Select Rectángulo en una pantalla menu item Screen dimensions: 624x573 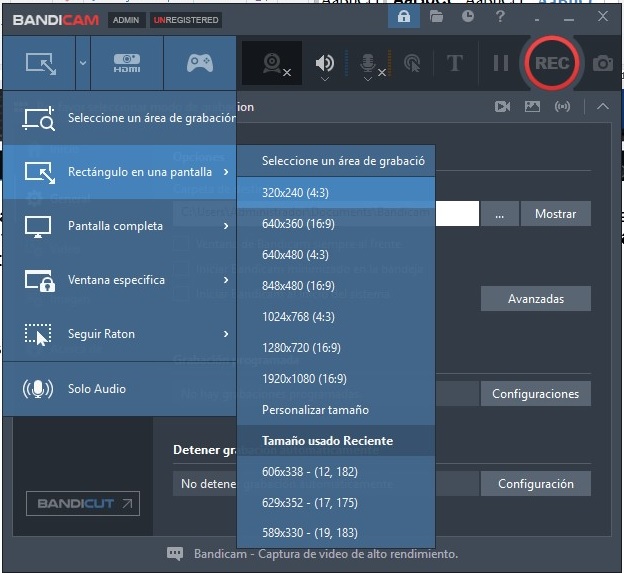[x=120, y=172]
